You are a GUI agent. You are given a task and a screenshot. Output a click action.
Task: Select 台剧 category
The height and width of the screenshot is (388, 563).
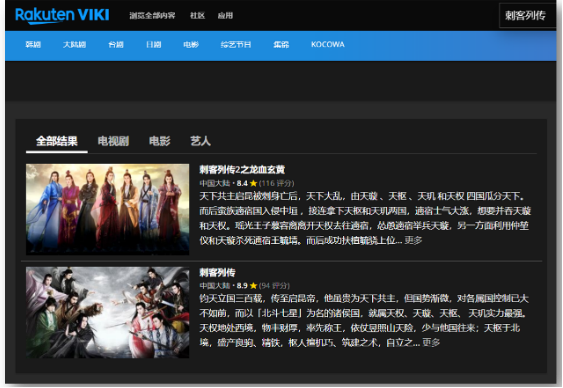click(x=116, y=45)
